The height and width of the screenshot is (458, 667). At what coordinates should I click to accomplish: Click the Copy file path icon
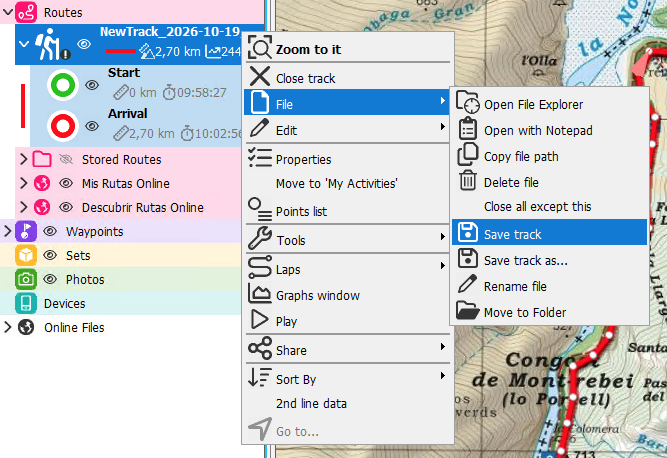[467, 154]
